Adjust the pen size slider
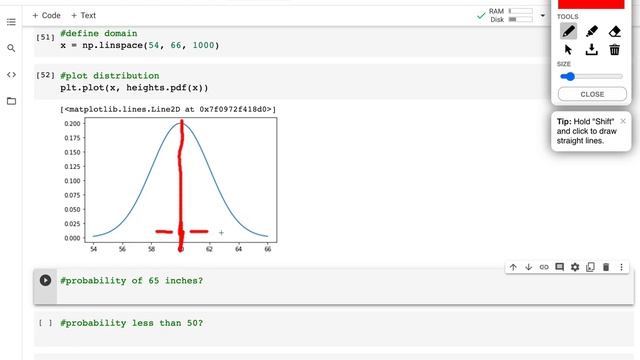 [x=591, y=76]
